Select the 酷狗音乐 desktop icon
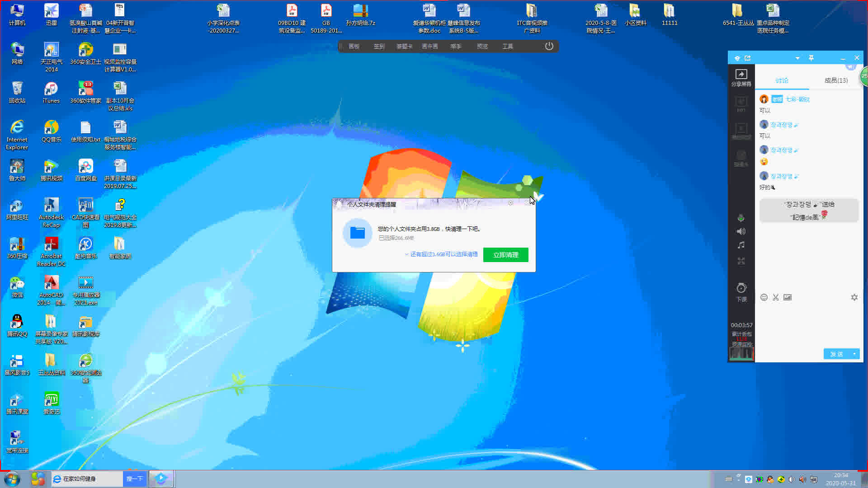 [85, 248]
